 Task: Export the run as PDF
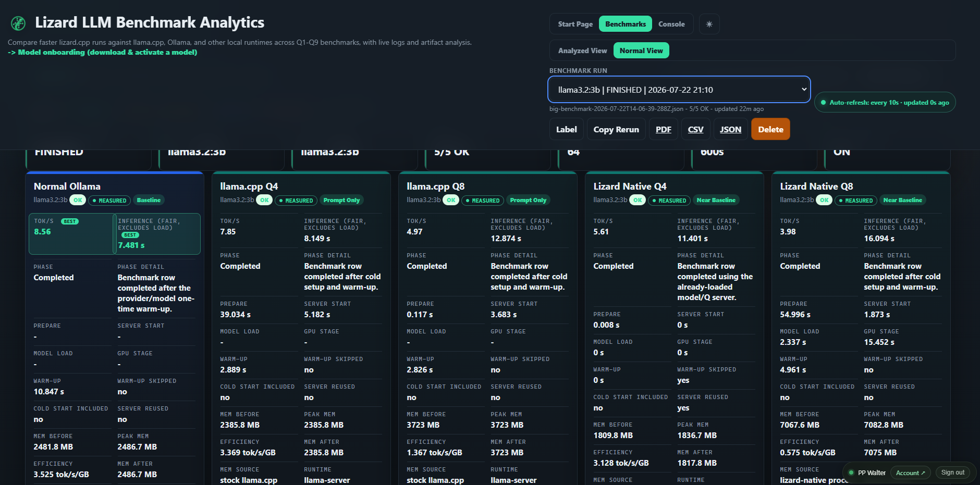tap(663, 129)
